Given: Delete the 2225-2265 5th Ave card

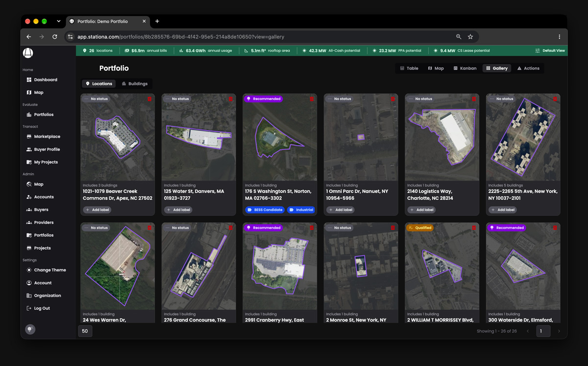Looking at the screenshot, I should click(x=555, y=99).
